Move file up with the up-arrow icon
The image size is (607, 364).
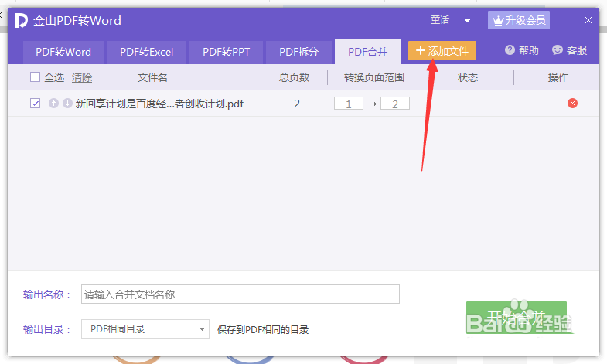(54, 104)
